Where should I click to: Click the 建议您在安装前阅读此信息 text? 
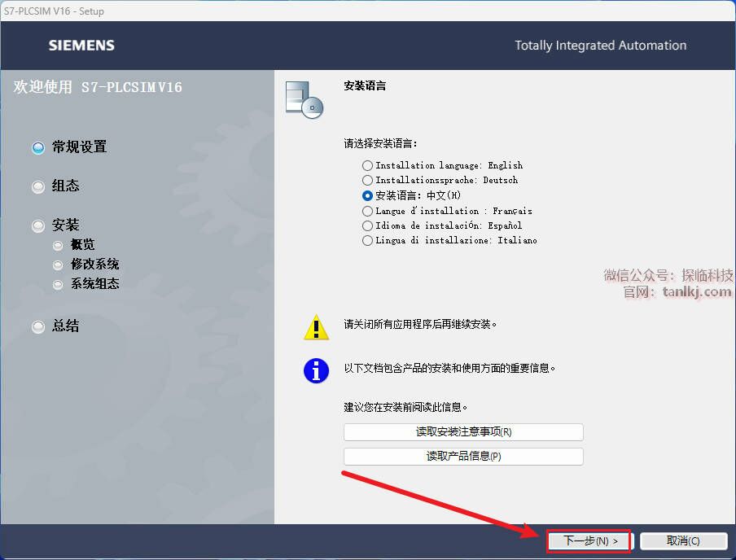tap(405, 408)
